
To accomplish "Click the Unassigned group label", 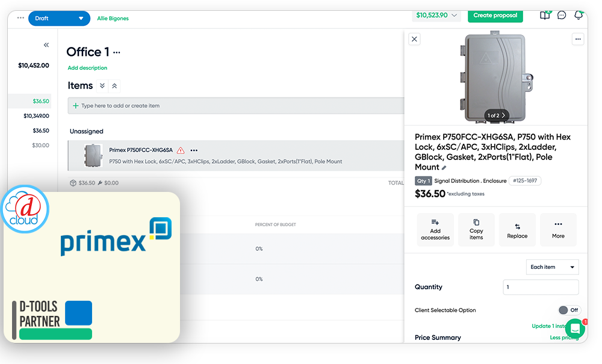I will (86, 131).
